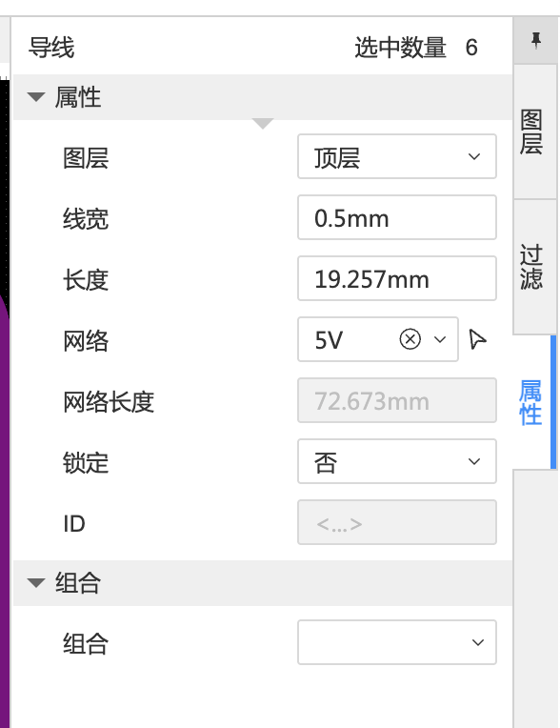This screenshot has height=728, width=560.
Task: Open the 锁定 dropdown showing 否
Action: click(x=397, y=461)
